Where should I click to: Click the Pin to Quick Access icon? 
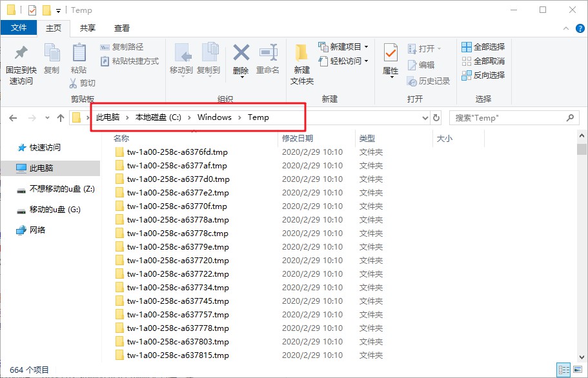21,54
